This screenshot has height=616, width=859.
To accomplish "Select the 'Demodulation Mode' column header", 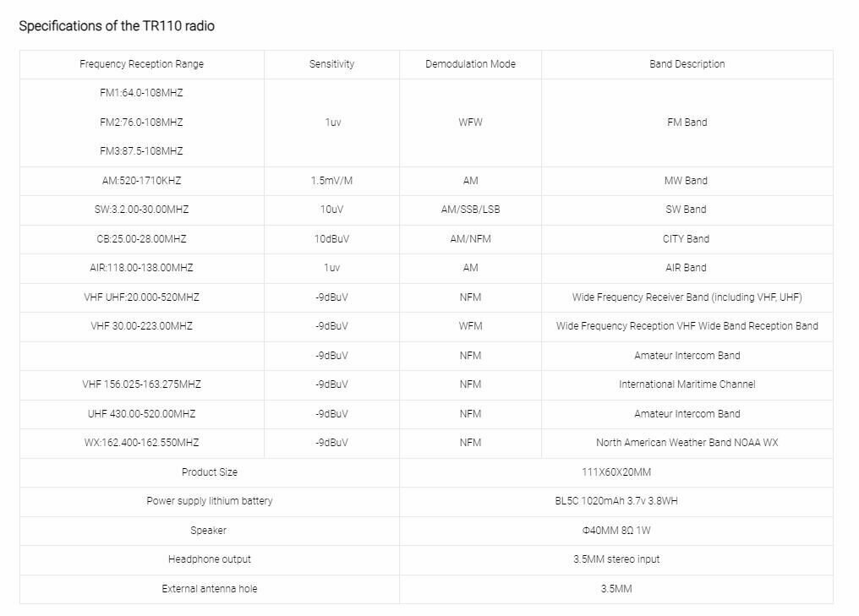I will tap(470, 64).
